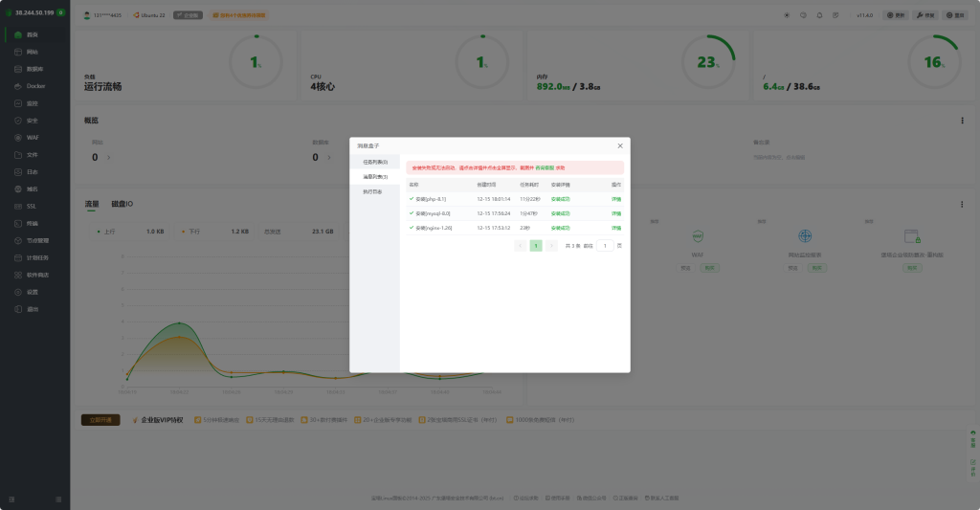Viewport: 980px width, 510px height.
Task: Go to next page in dialog pagination
Action: coord(551,246)
